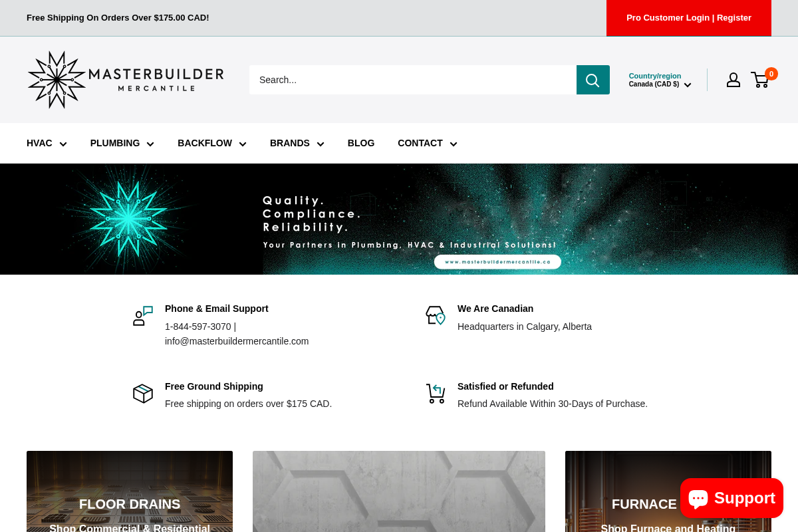Click the www.masterbuildermercantile.ca banner link
Viewport: 798px width, 532px height.
pyautogui.click(x=497, y=261)
